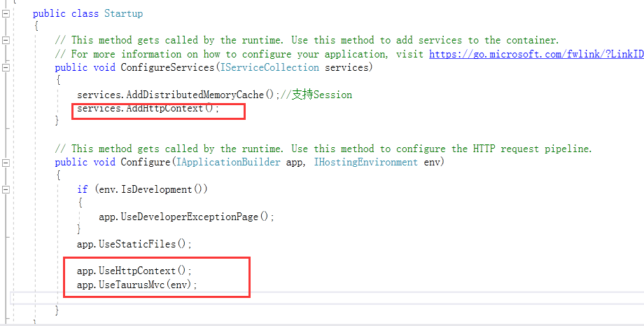Screen dimensions: 644x326
Task: Click the 'public class' keywords
Action: click(66, 13)
